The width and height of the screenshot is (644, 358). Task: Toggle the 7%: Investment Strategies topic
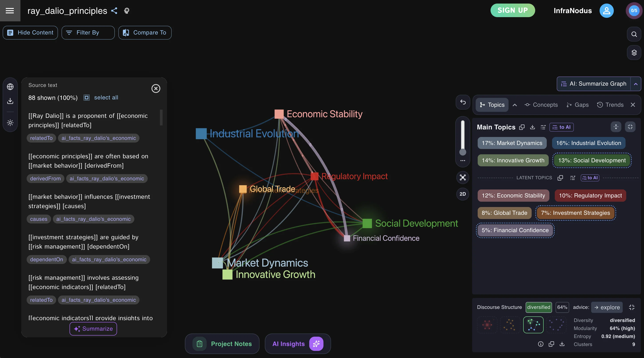point(575,213)
